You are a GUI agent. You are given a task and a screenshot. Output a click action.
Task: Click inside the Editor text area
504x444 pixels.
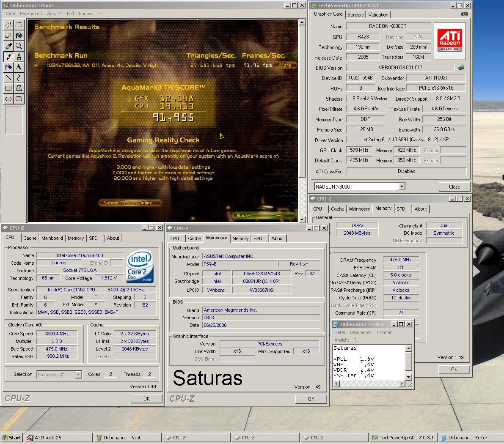pyautogui.click(x=369, y=362)
